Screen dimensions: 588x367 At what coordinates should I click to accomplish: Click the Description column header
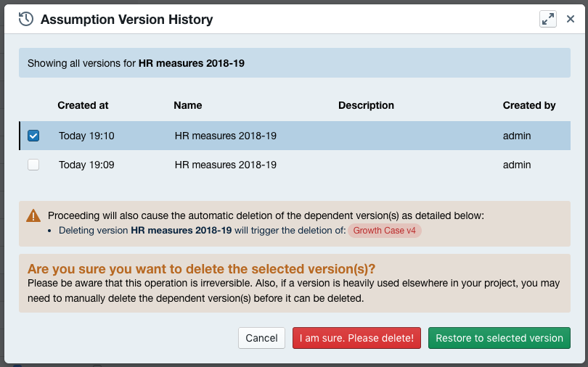(366, 105)
